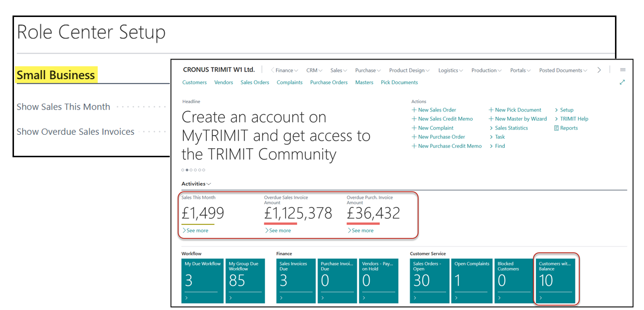
Task: Open the Logistics dropdown menu
Action: 450,71
